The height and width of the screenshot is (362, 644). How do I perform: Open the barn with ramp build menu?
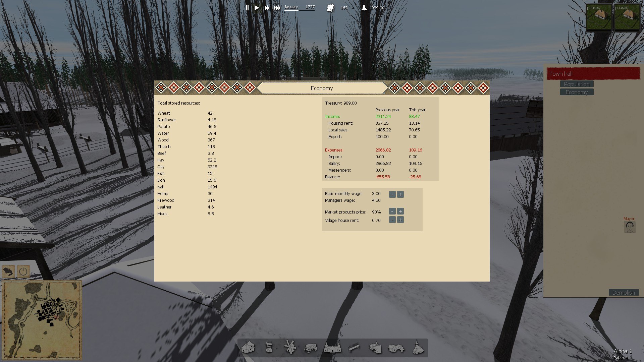pos(375,348)
